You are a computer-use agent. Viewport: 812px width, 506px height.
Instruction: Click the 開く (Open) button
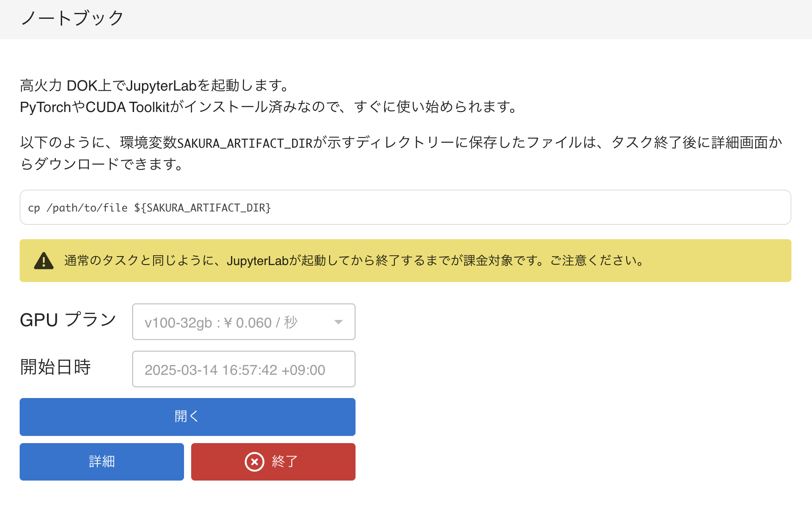pyautogui.click(x=188, y=417)
